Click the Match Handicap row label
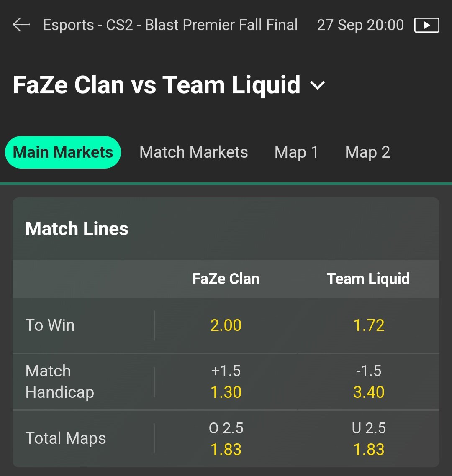The height and width of the screenshot is (476, 452). coord(60,381)
